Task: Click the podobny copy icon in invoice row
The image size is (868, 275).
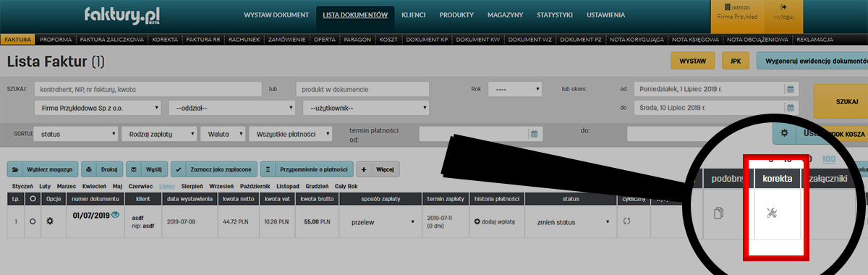Action: (x=719, y=213)
